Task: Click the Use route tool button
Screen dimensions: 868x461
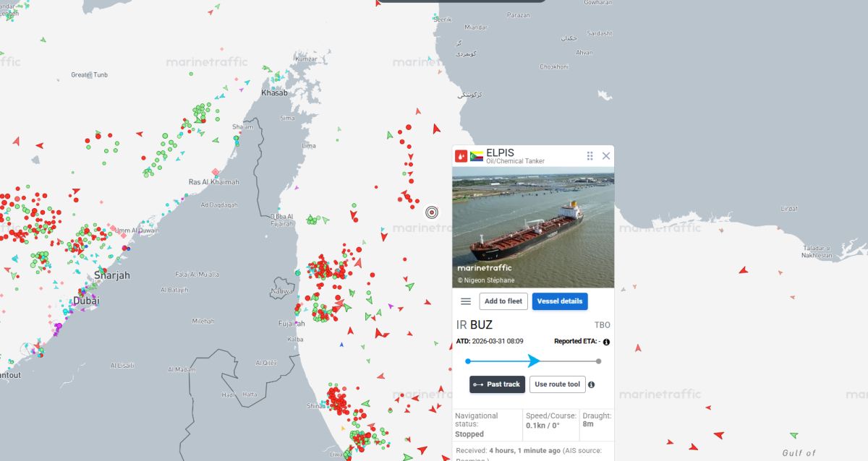Action: click(x=557, y=384)
